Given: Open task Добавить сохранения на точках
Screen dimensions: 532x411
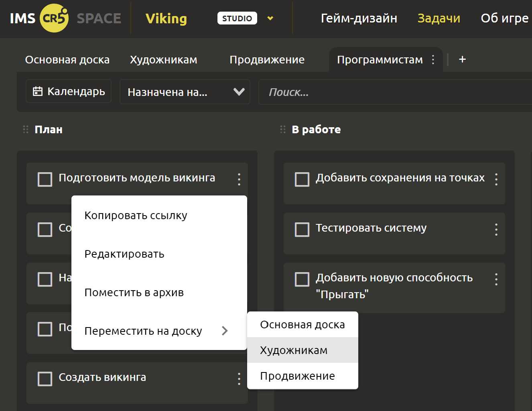Looking at the screenshot, I should tap(400, 178).
